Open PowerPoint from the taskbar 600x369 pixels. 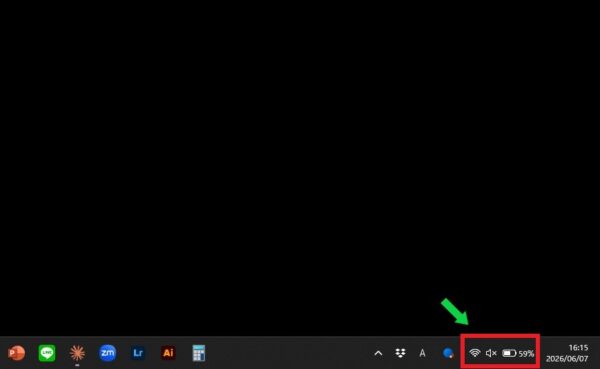tap(16, 353)
